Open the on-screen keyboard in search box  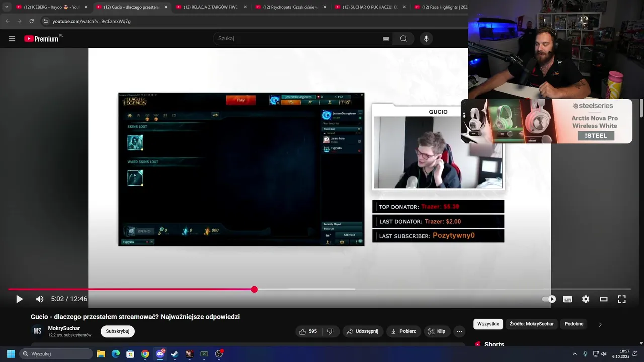(386, 39)
